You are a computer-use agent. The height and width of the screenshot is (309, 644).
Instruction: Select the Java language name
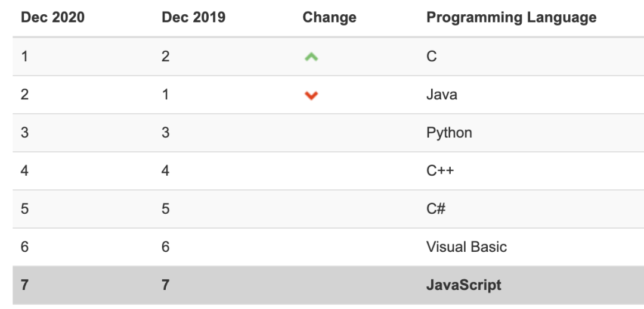click(x=442, y=95)
